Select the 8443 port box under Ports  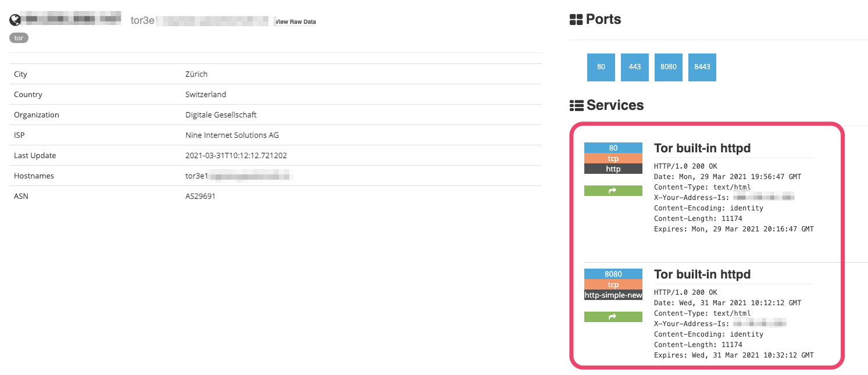702,67
